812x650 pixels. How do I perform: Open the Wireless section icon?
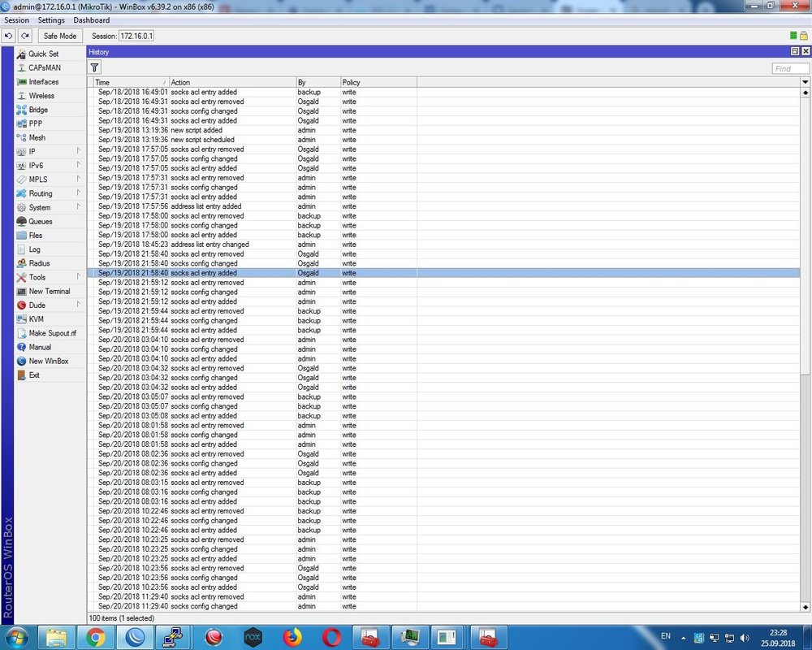pos(22,96)
